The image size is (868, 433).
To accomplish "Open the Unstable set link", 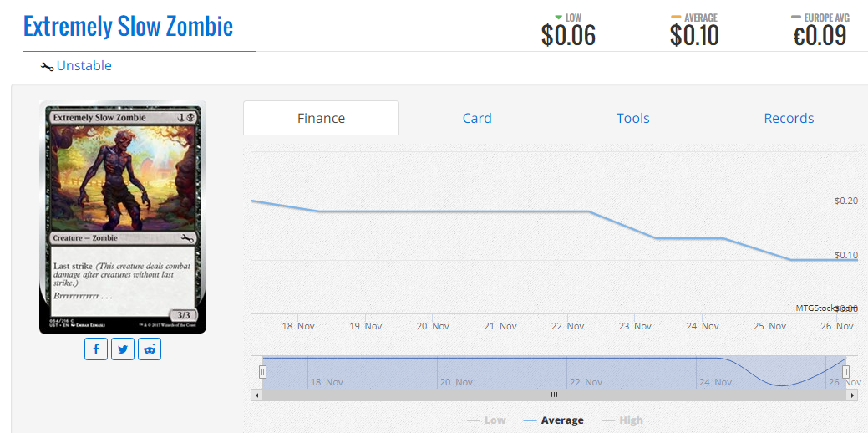I will tap(84, 66).
